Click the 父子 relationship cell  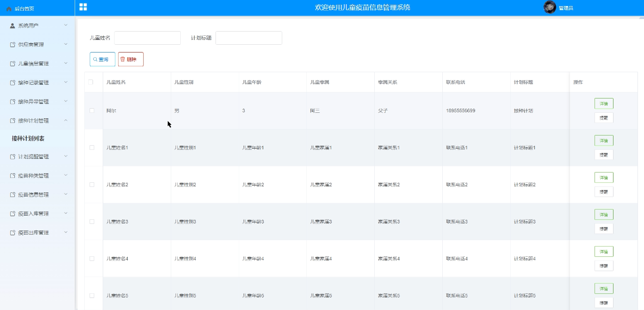click(383, 111)
